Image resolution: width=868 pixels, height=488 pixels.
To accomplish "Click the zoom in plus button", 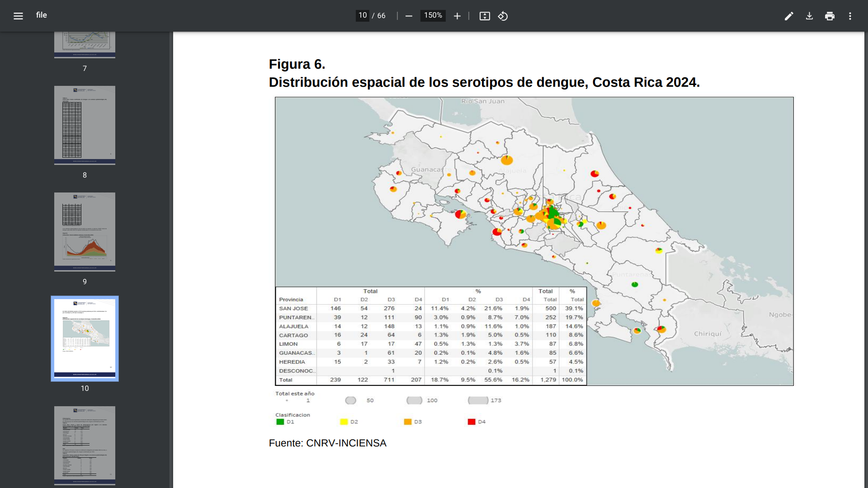I will pyautogui.click(x=457, y=16).
